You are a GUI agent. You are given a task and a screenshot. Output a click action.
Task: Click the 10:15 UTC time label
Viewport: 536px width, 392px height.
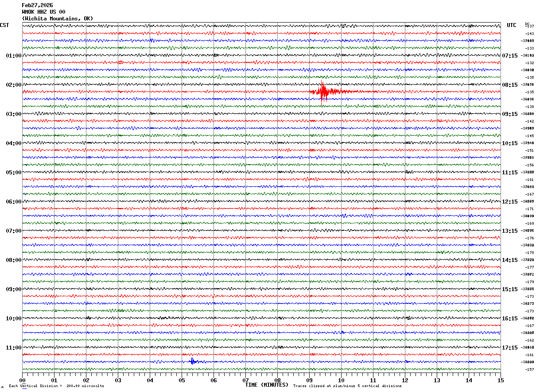[510, 143]
